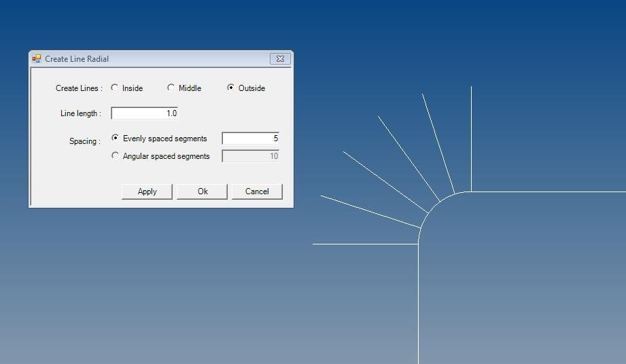Click the "Line length :" label
The height and width of the screenshot is (364, 626).
(81, 113)
